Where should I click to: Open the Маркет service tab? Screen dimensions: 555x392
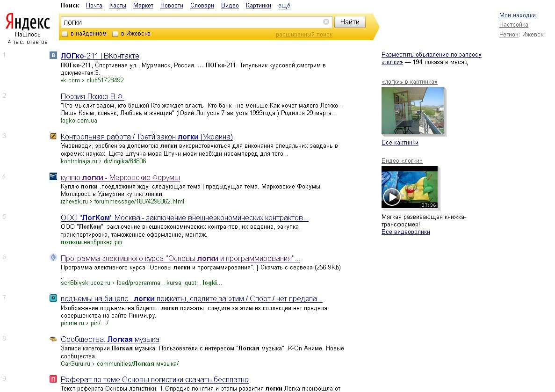pyautogui.click(x=143, y=6)
